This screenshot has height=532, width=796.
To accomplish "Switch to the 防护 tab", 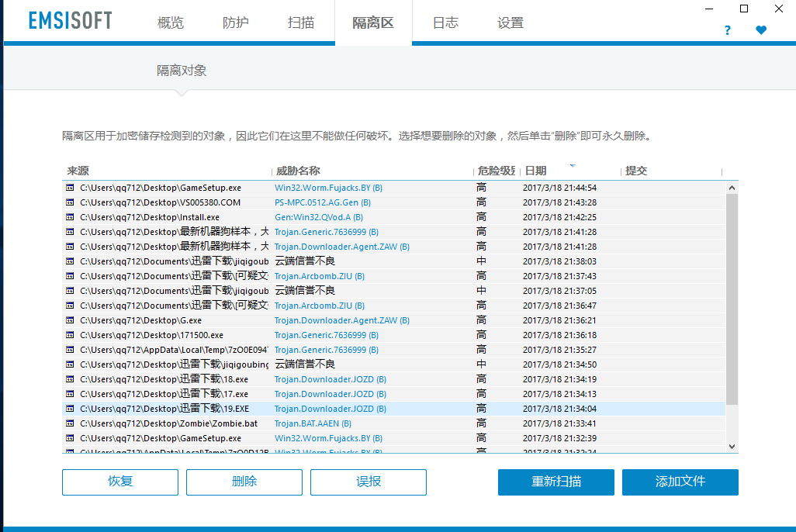I will 236,22.
